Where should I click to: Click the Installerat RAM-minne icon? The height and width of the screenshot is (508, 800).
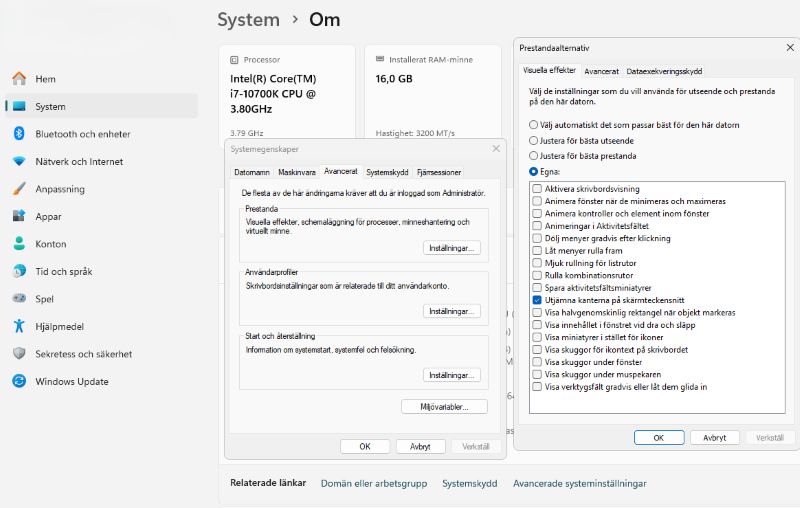pyautogui.click(x=380, y=59)
